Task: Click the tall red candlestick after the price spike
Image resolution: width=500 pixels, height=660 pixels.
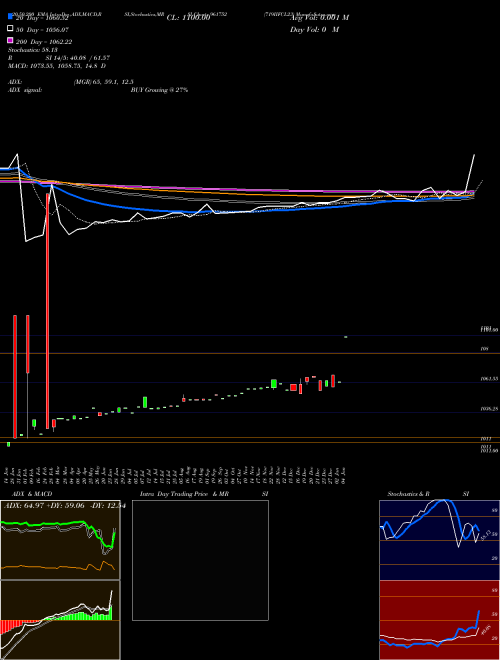Action: point(48,311)
